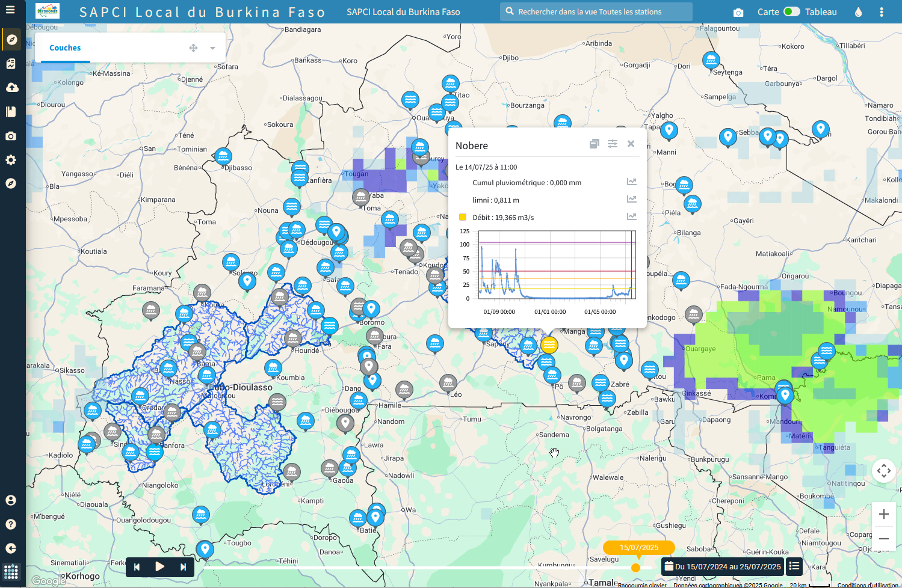Expand the Couches panel dropdown arrow

coord(212,48)
